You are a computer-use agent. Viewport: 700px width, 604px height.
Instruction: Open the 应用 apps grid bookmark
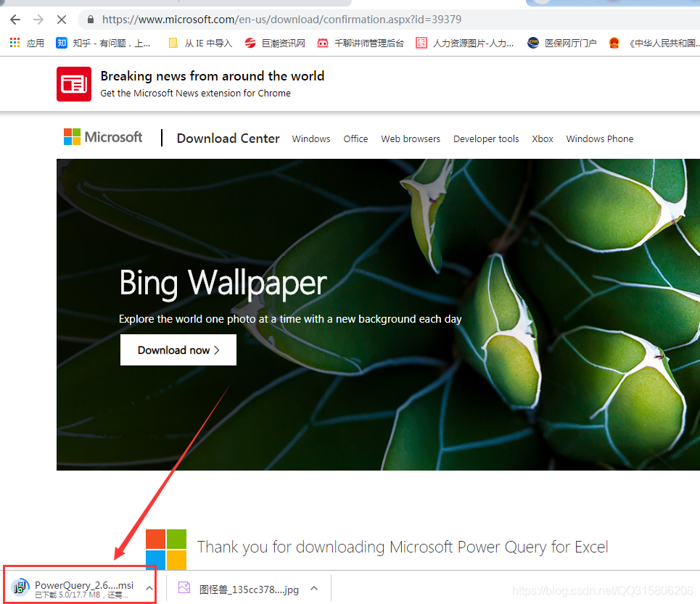[27, 43]
